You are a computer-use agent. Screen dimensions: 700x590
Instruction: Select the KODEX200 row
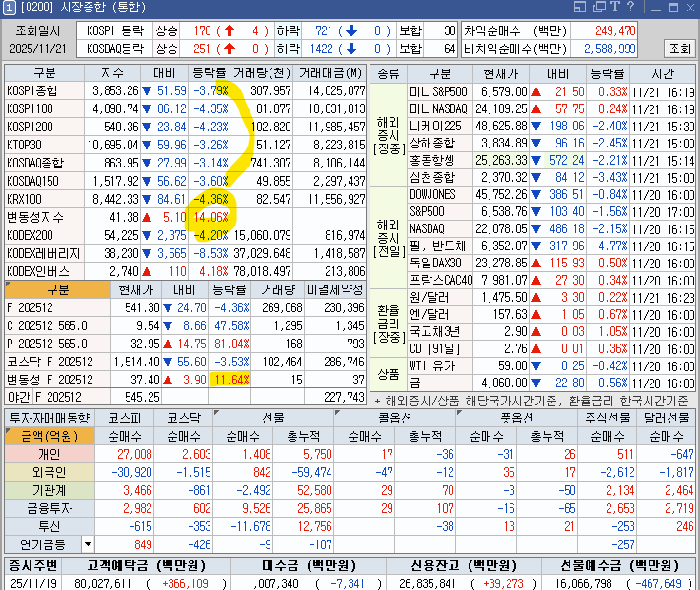pyautogui.click(x=185, y=235)
